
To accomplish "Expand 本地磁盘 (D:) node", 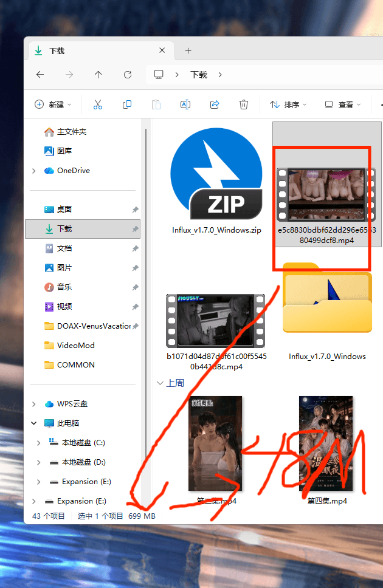I will pyautogui.click(x=38, y=462).
